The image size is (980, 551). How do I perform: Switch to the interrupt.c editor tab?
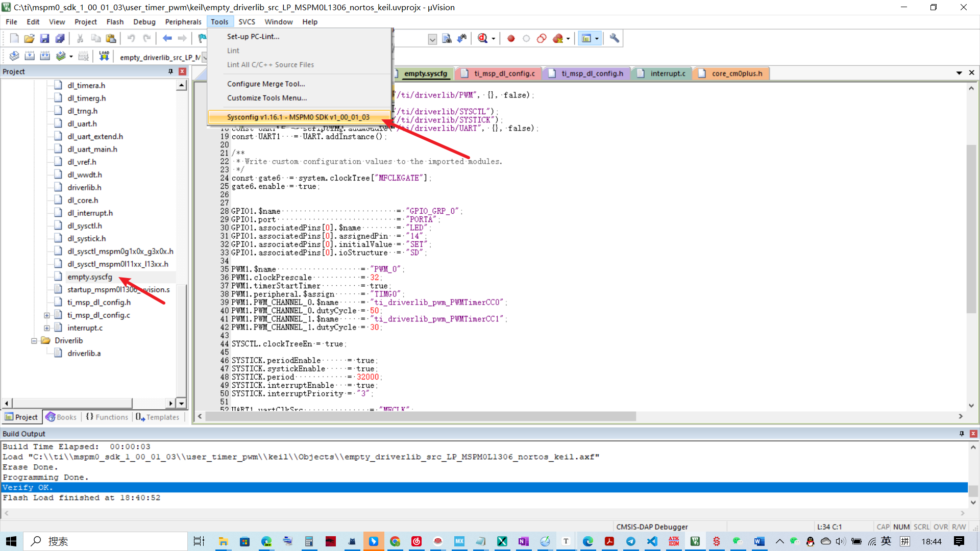tap(667, 73)
